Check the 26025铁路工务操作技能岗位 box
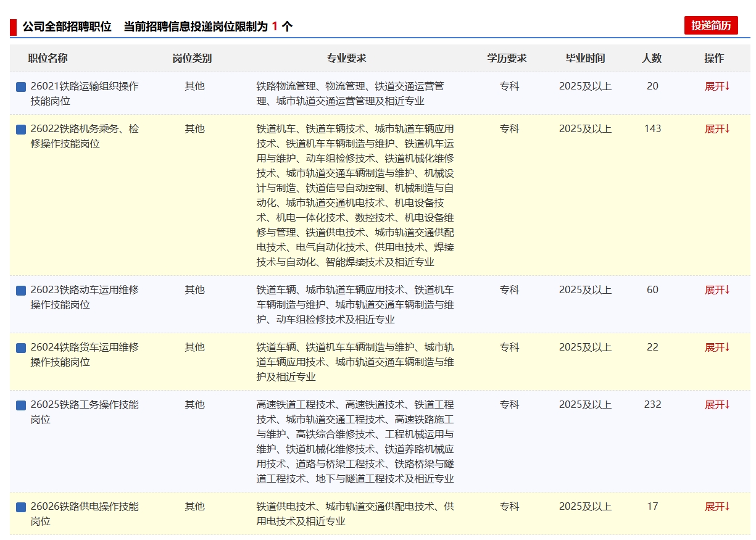This screenshot has height=540, width=756. (21, 405)
